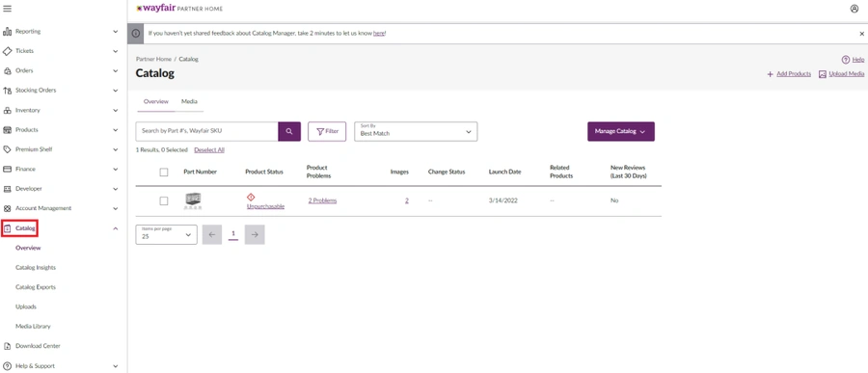Click the image icon beside Upload Media
Screen dimensions: 868x373
pos(823,74)
